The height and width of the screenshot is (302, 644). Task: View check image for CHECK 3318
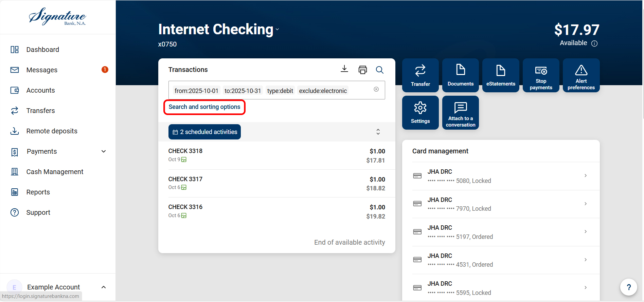click(184, 159)
